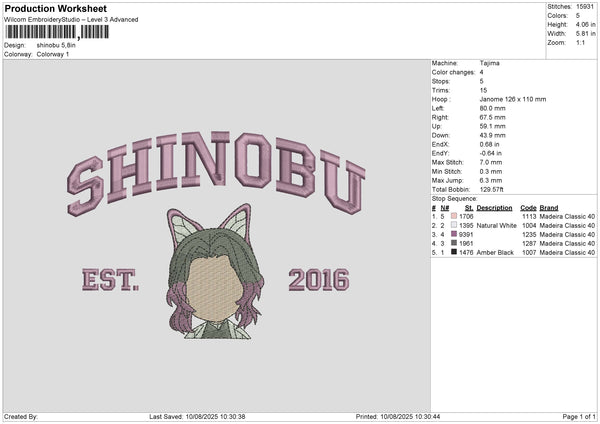
Task: Click the barcode under the worksheet title
Action: (x=57, y=32)
